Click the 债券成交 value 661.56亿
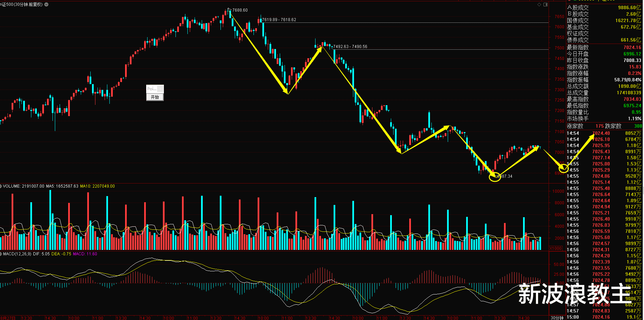Screen dimensions: 644x320 pyautogui.click(x=631, y=40)
